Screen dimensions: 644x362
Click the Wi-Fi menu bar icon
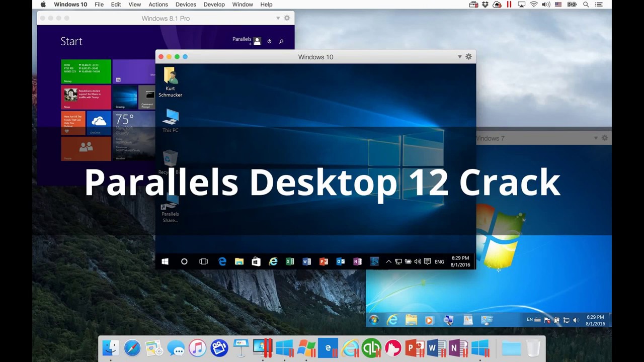tap(533, 5)
